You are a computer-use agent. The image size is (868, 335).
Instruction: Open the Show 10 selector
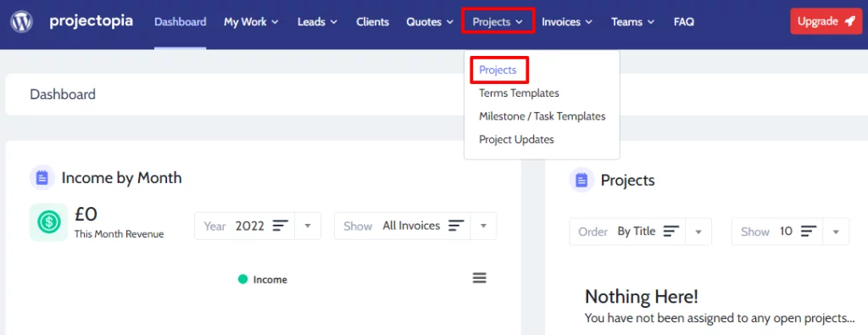(x=777, y=232)
